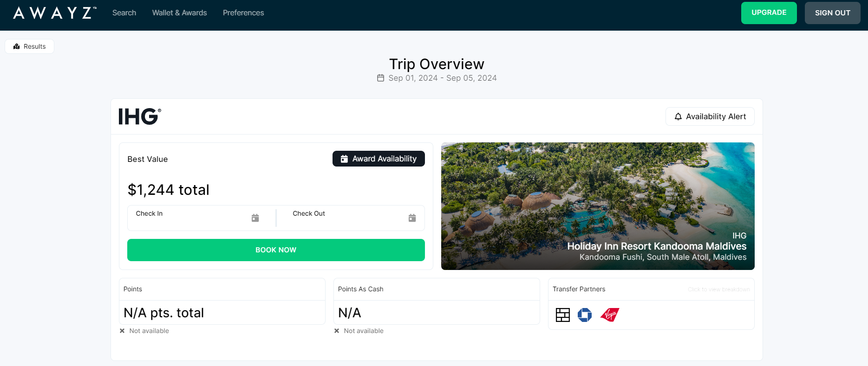The height and width of the screenshot is (366, 868).
Task: Set an Availability Alert
Action: [x=710, y=116]
